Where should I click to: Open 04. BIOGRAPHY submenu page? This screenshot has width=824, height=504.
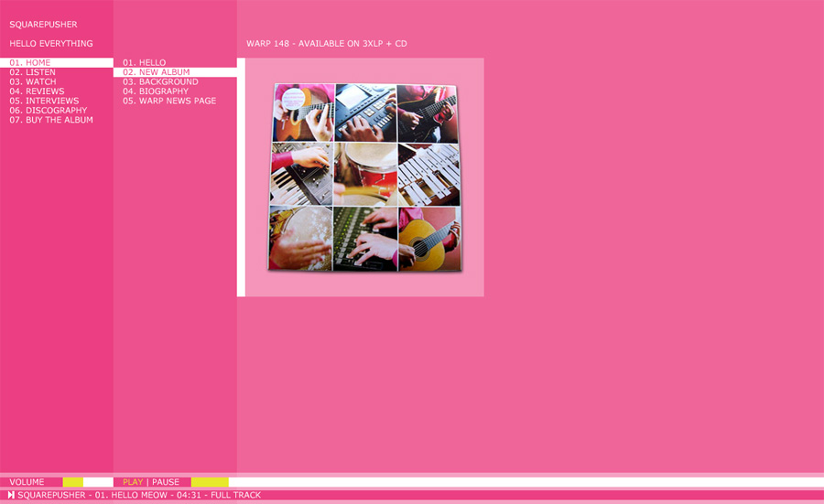click(x=156, y=91)
